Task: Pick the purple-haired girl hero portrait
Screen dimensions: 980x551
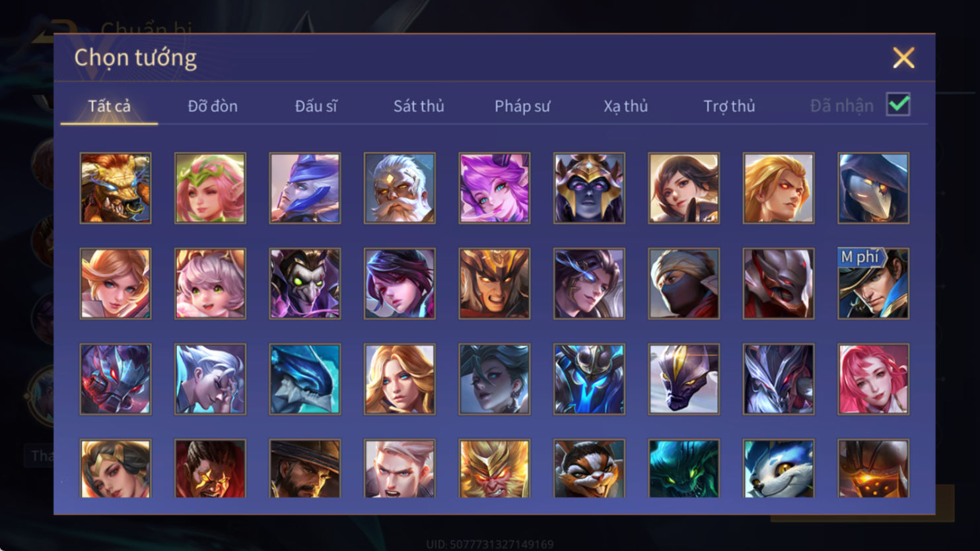Action: (494, 188)
